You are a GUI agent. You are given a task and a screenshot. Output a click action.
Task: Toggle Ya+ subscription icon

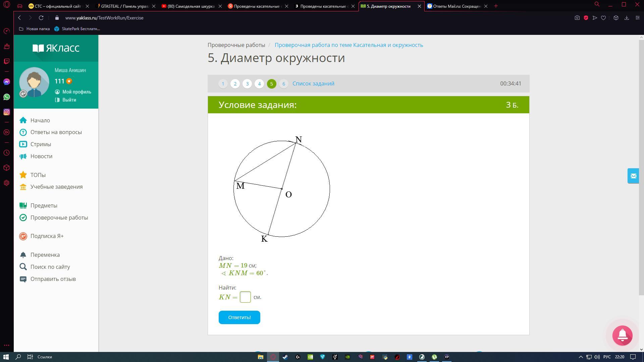tap(23, 236)
